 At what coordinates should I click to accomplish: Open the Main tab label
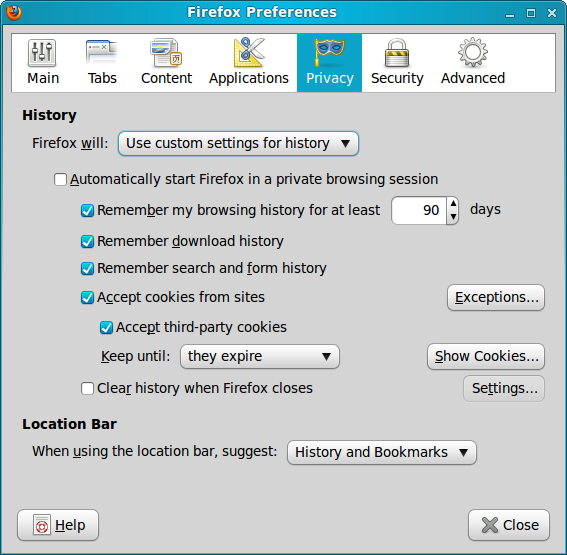pyautogui.click(x=43, y=78)
